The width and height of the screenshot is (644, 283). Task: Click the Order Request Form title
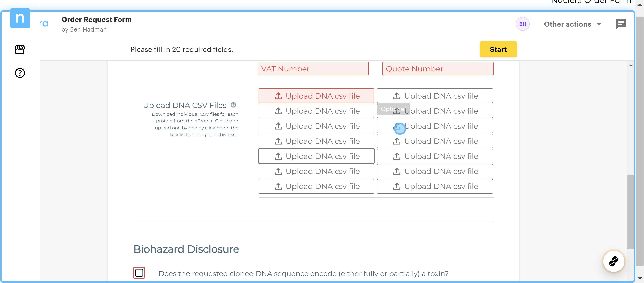tap(96, 19)
